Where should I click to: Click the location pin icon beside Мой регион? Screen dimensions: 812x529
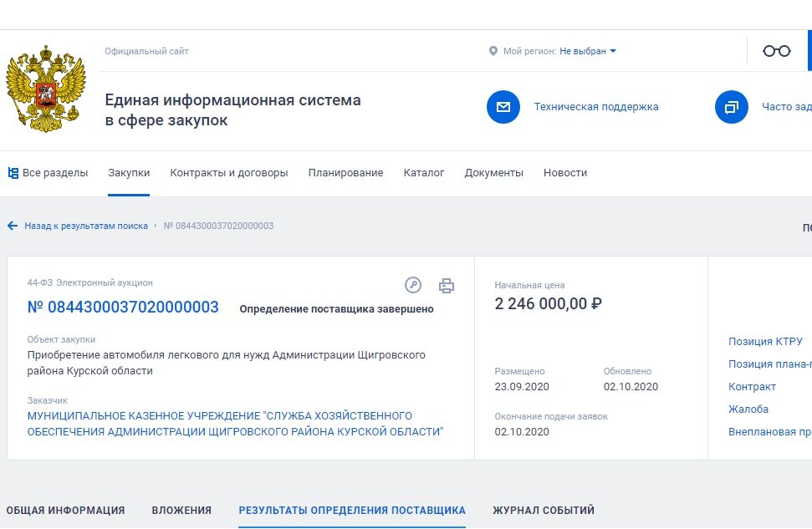point(493,51)
